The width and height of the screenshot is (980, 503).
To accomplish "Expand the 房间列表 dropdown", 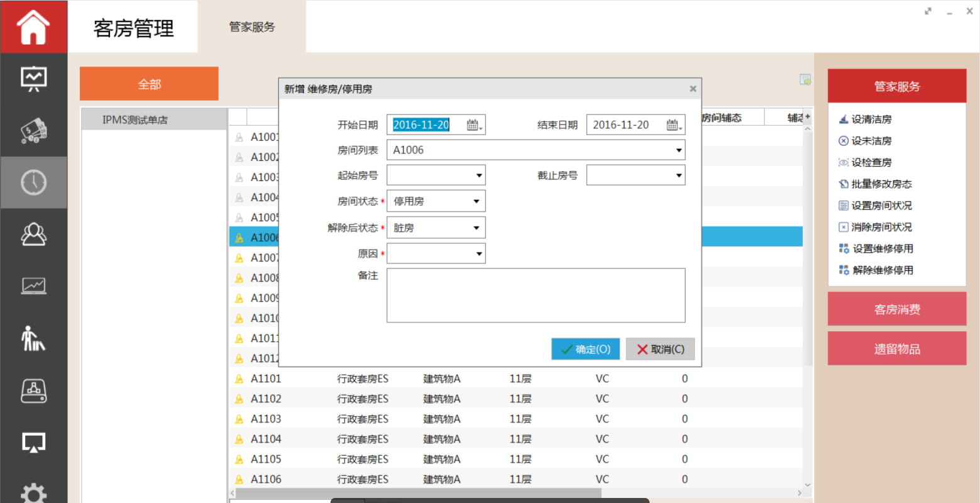I will (678, 150).
